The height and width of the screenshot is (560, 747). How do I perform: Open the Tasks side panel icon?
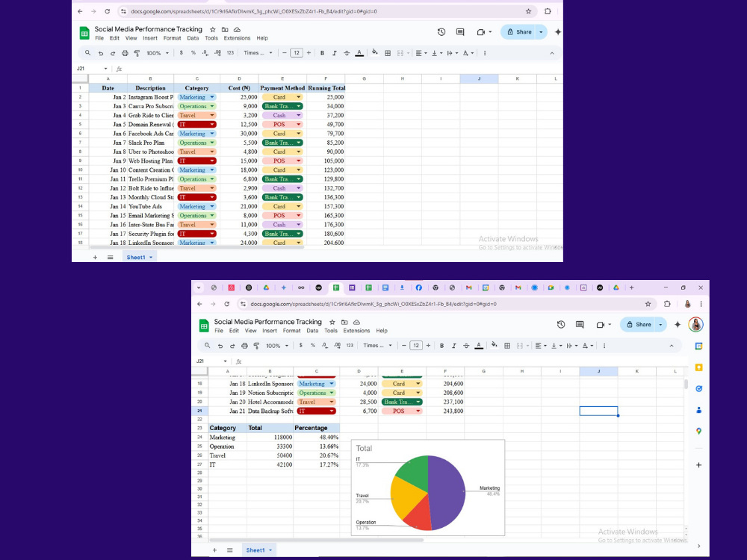point(698,388)
